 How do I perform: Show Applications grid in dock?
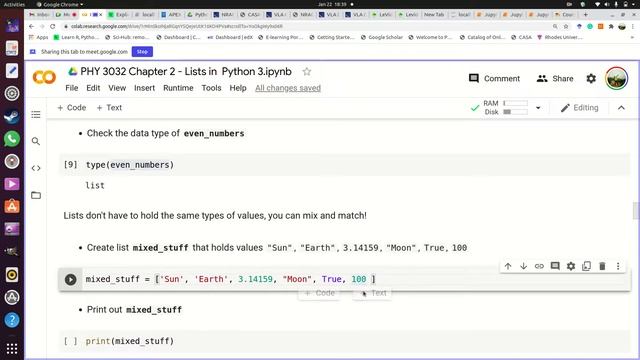click(12, 348)
